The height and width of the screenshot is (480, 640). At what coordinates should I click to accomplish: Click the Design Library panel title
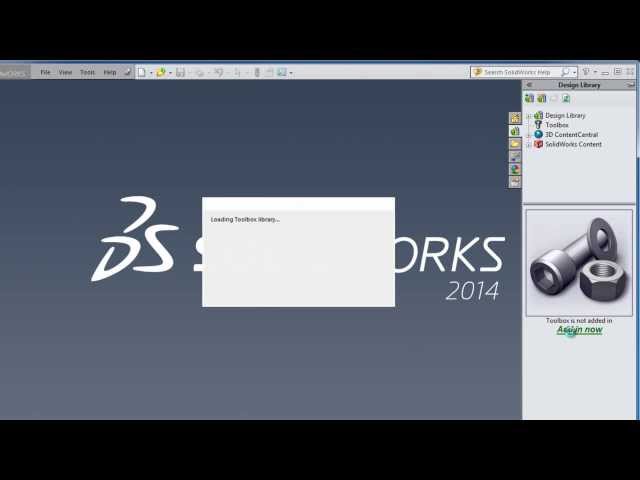(579, 85)
